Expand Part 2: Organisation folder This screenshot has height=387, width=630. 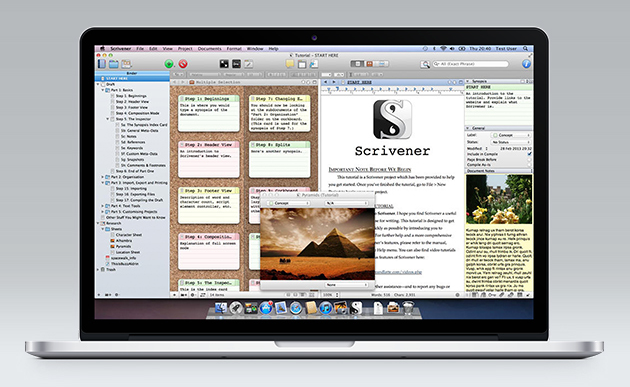(x=103, y=177)
